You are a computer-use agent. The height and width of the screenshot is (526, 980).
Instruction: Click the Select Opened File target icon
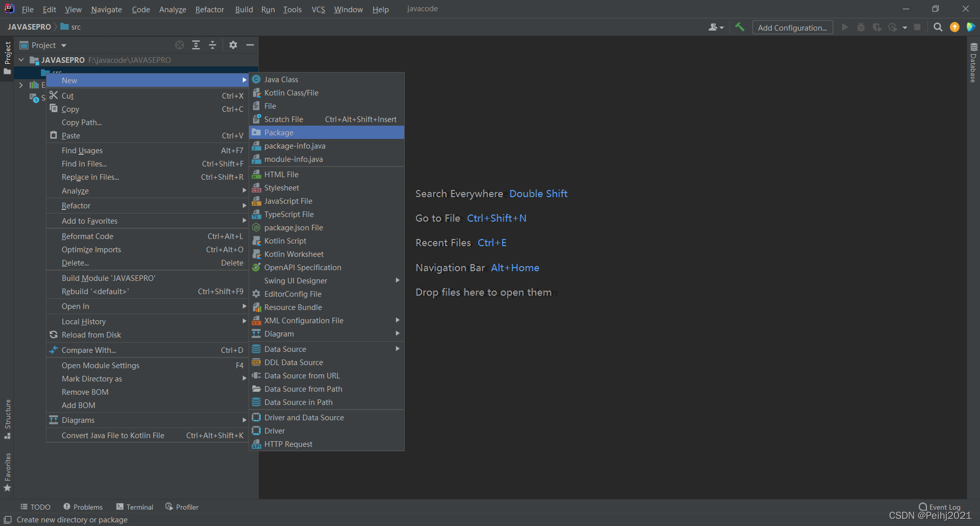pos(179,45)
